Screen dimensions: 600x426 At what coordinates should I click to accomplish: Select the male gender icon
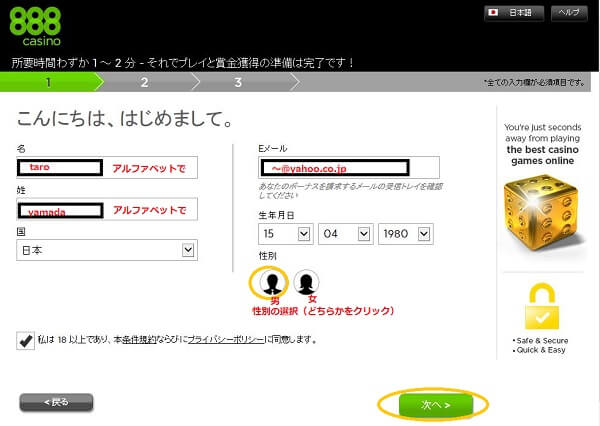point(271,282)
